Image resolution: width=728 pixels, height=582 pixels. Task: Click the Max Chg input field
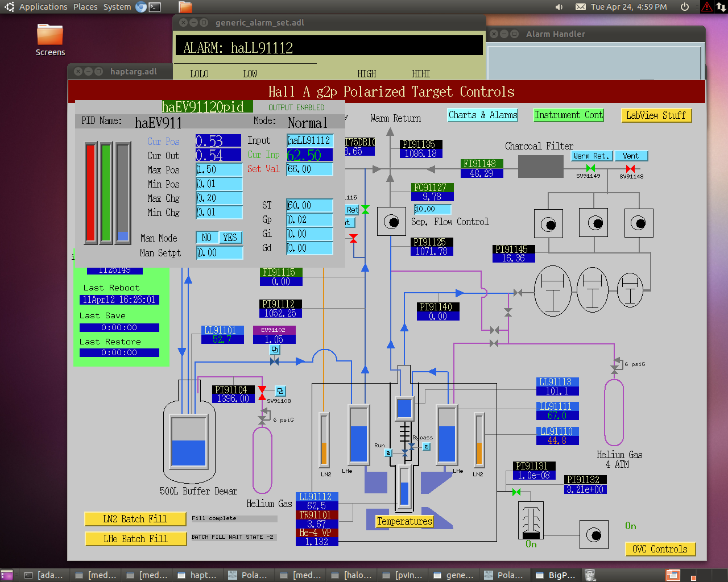click(219, 198)
